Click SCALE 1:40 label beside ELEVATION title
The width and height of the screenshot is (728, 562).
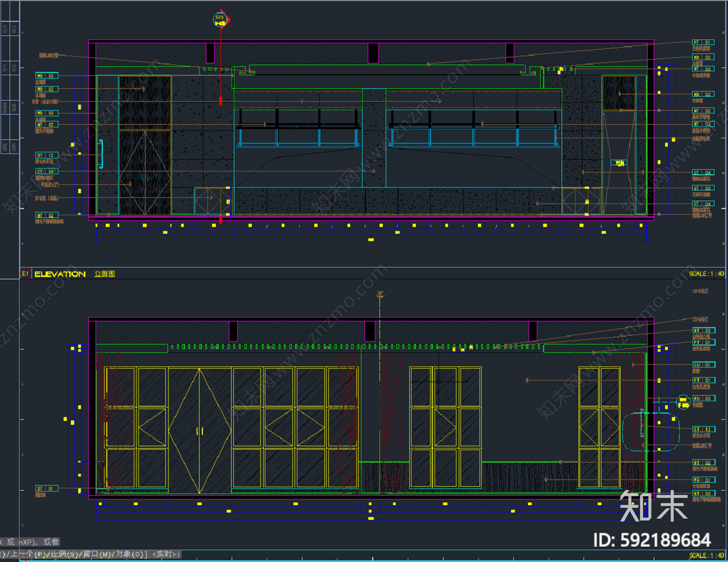coord(706,274)
